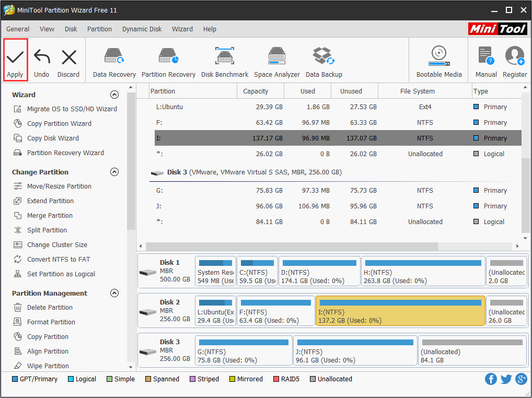Open the Partition menu
This screenshot has height=398, width=532.
[x=99, y=29]
